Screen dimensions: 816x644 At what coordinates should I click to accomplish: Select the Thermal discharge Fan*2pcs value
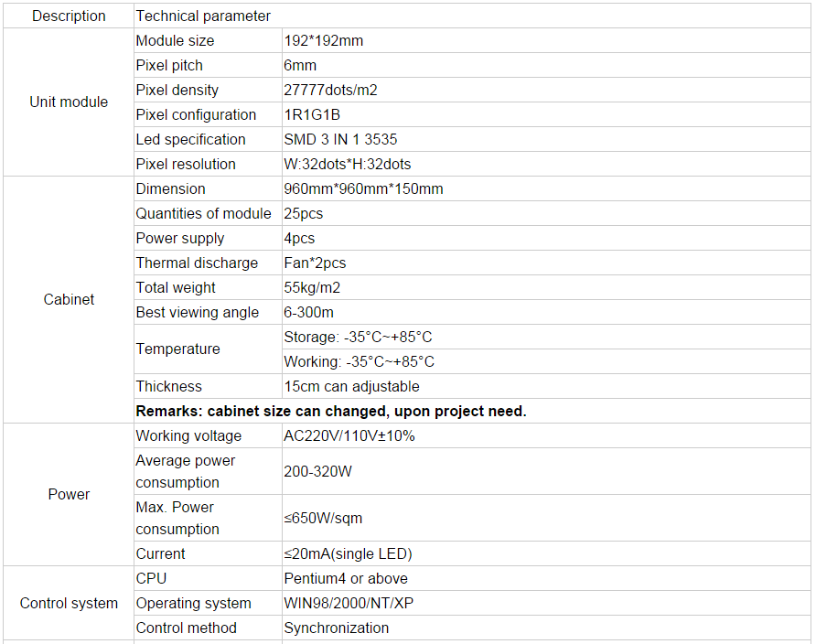pos(315,263)
